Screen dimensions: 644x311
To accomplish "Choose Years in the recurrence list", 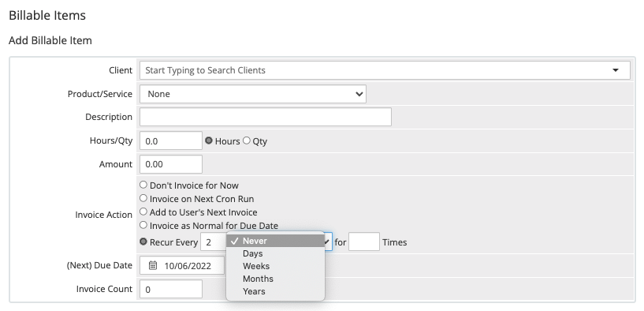I will [x=275, y=291].
